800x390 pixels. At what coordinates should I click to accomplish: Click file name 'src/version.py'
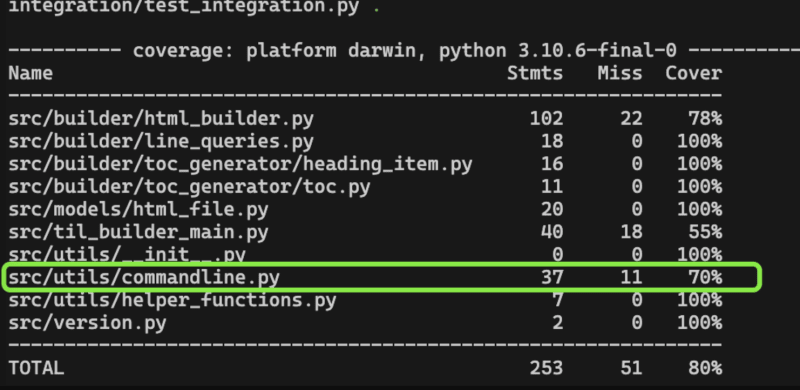coord(87,323)
